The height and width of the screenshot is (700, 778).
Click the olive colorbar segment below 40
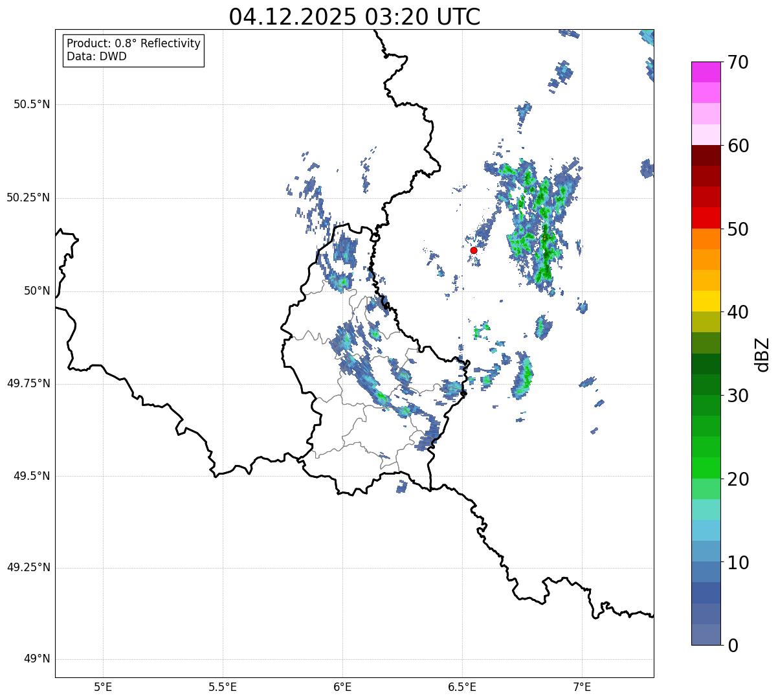(706, 322)
